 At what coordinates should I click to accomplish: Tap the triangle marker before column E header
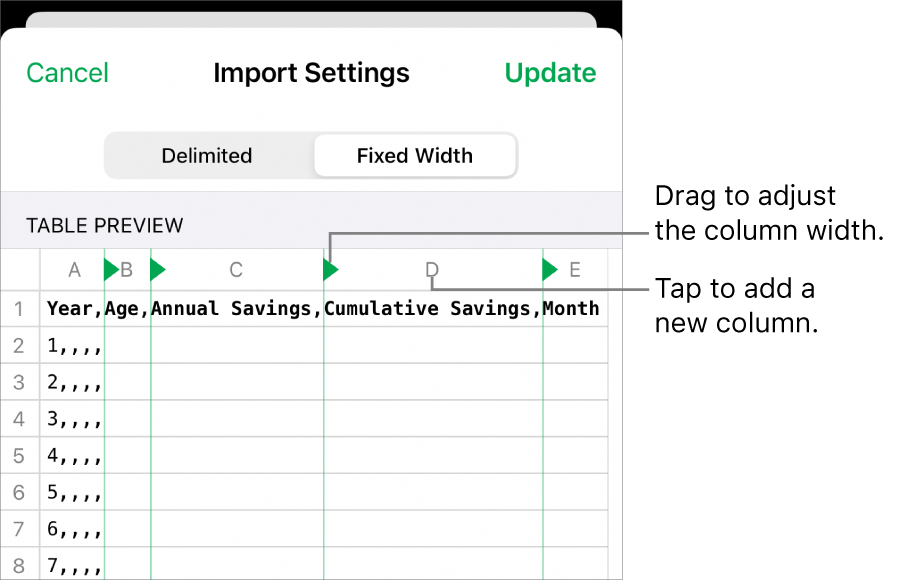[548, 269]
